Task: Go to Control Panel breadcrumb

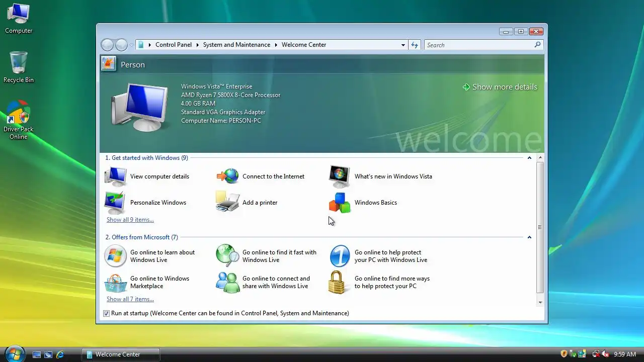Action: click(174, 45)
